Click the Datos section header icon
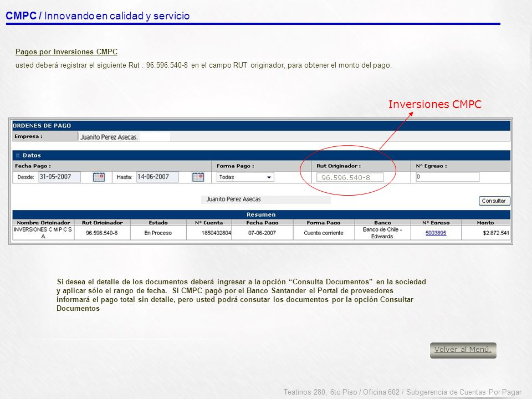 [x=18, y=155]
